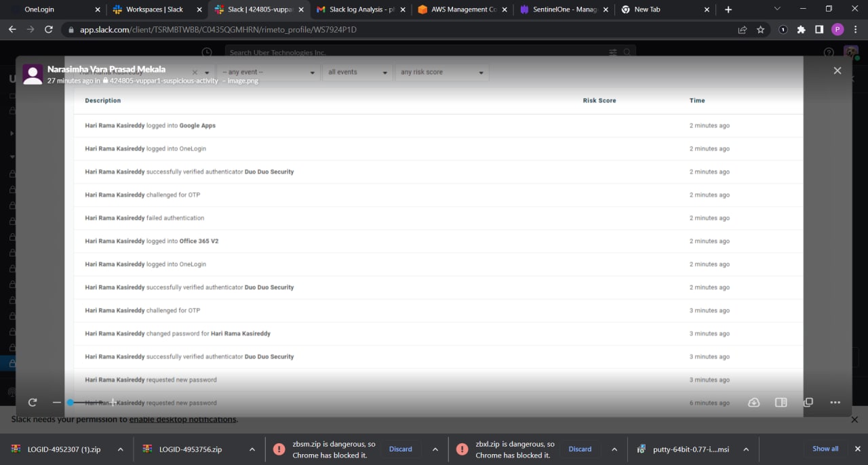The height and width of the screenshot is (465, 868).
Task: Open the putty-64bit msi download
Action: tap(683, 449)
